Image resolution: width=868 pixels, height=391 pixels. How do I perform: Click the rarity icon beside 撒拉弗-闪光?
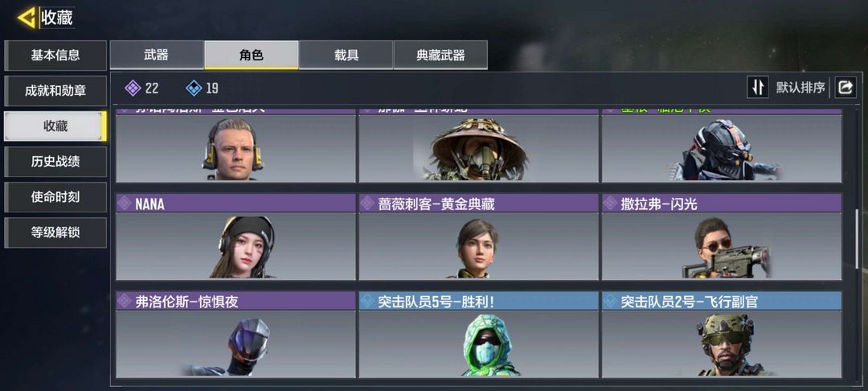[x=610, y=204]
